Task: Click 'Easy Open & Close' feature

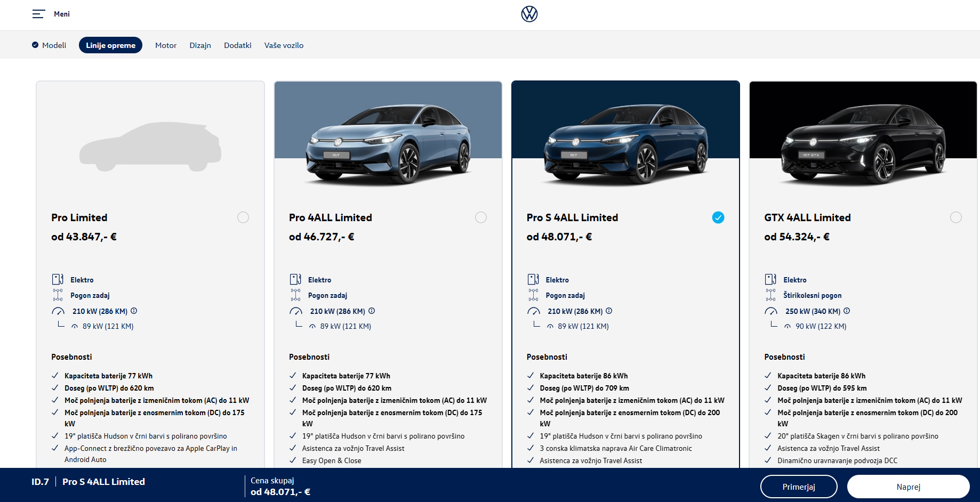Action: 332,460
